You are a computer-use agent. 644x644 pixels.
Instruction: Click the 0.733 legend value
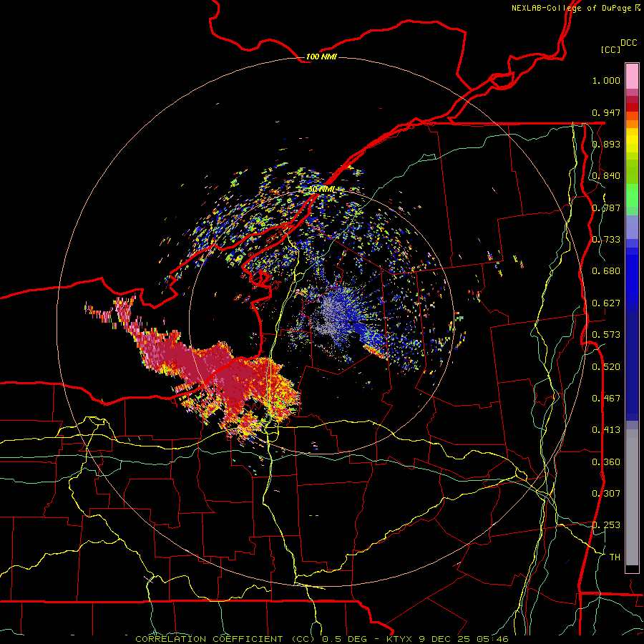606,240
